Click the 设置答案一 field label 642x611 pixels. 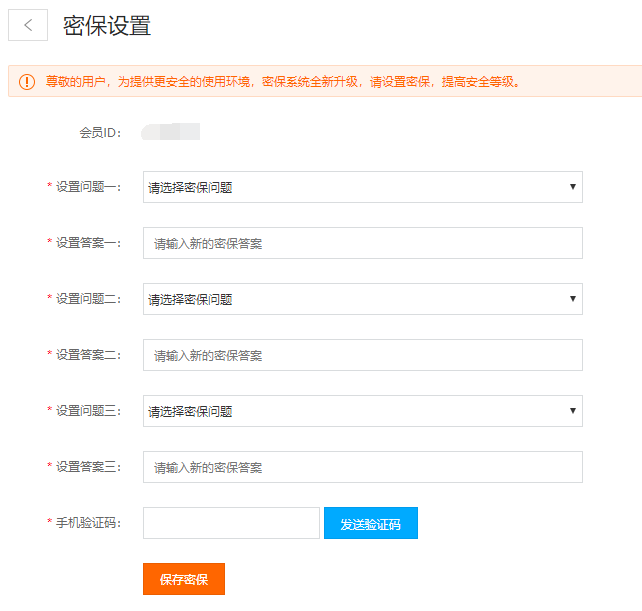[x=88, y=243]
